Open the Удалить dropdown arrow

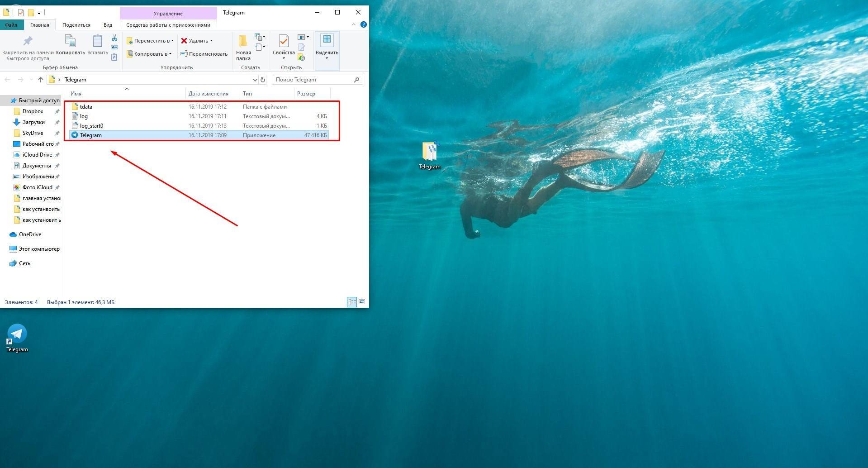(x=211, y=41)
